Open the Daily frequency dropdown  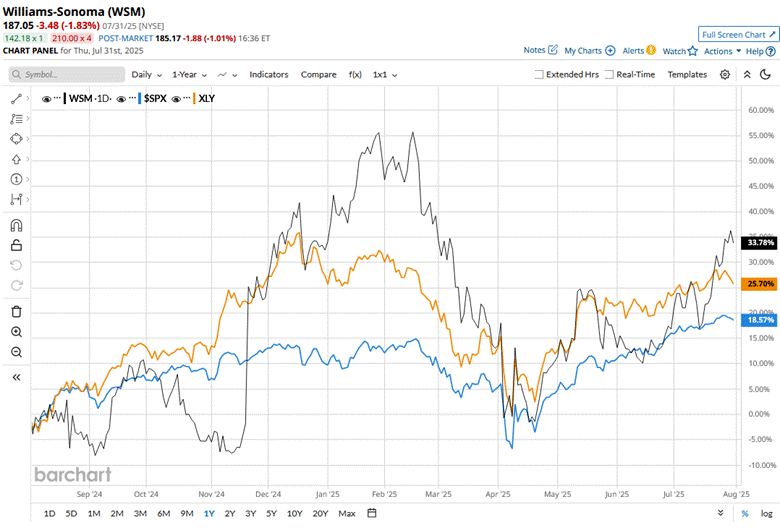147,75
